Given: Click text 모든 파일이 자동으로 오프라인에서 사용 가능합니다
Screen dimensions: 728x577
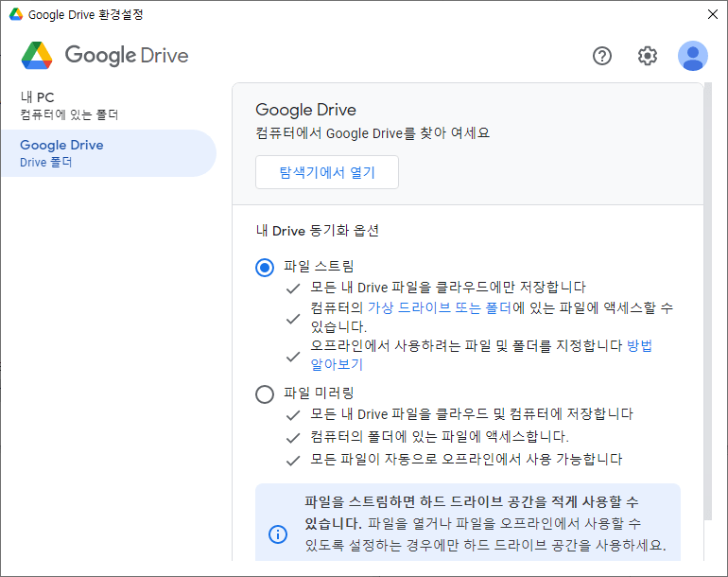Looking at the screenshot, I should 466,460.
